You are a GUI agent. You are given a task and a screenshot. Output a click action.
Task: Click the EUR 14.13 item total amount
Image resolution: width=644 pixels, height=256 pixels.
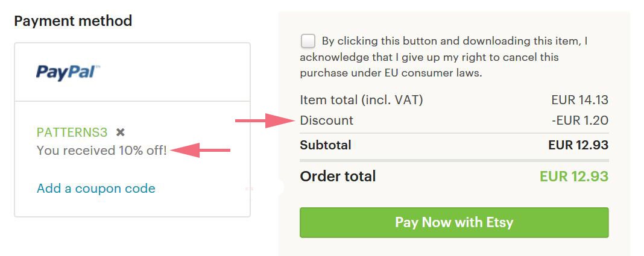point(580,100)
